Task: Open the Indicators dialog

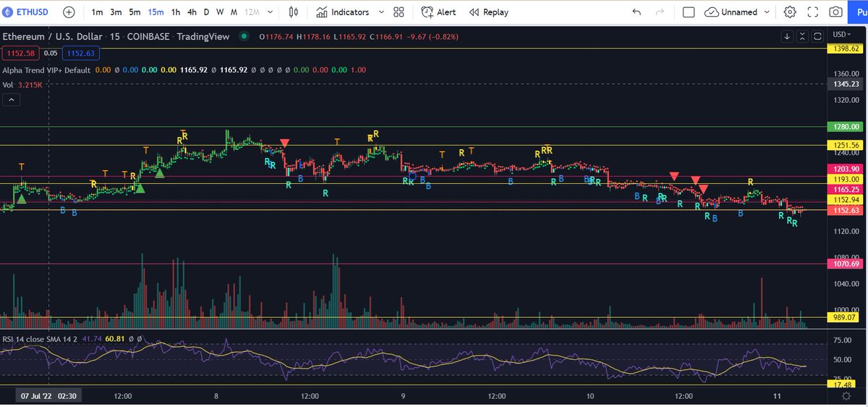Action: (343, 12)
